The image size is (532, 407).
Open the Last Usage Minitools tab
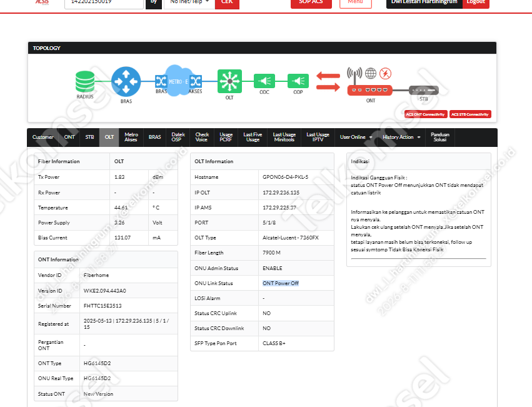[284, 137]
